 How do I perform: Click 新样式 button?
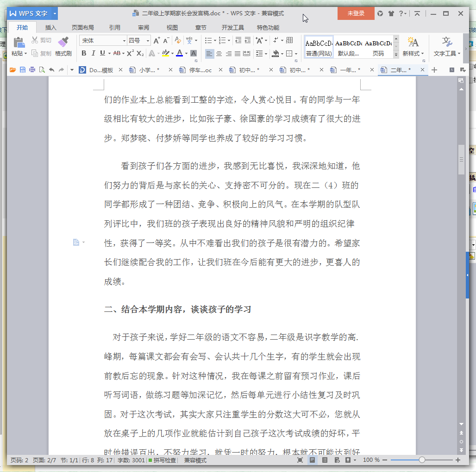pyautogui.click(x=413, y=46)
